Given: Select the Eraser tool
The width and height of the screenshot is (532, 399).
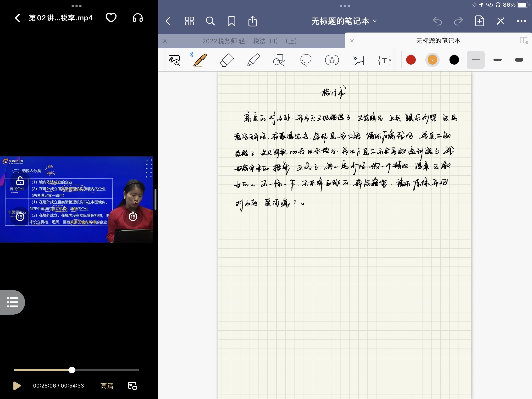Looking at the screenshot, I should [x=227, y=60].
